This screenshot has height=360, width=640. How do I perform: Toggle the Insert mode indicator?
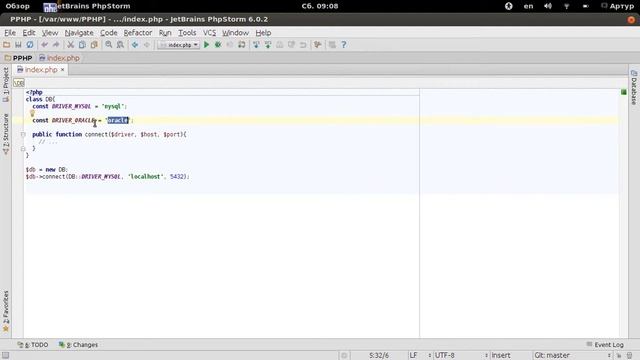tap(501, 356)
